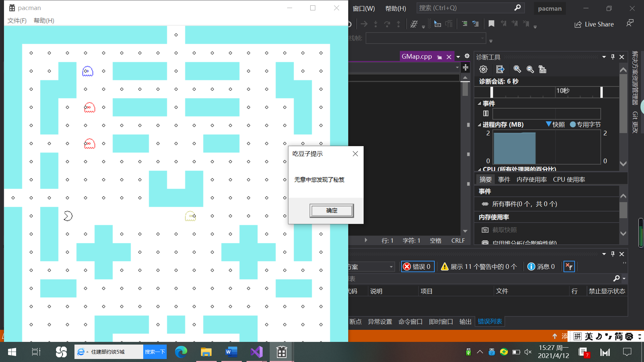Toggle the clear filters icon in error list
Viewport: 644px width, 362px height.
[x=569, y=266]
